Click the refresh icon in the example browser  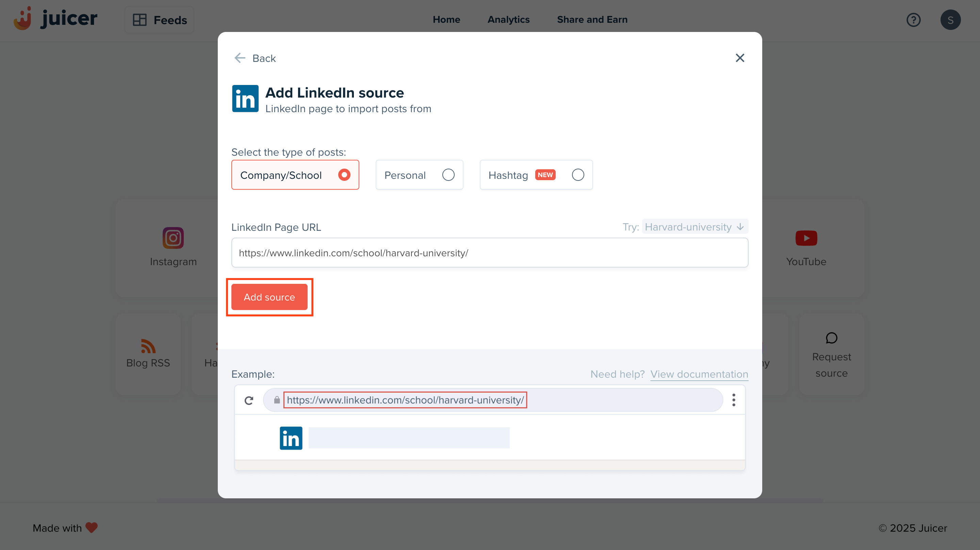point(249,400)
